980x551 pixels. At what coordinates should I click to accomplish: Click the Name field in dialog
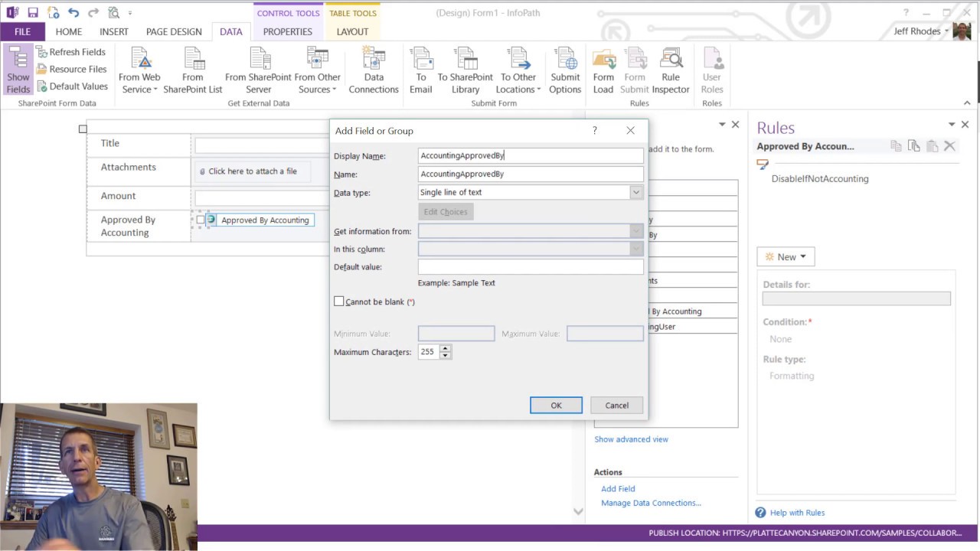coord(531,174)
